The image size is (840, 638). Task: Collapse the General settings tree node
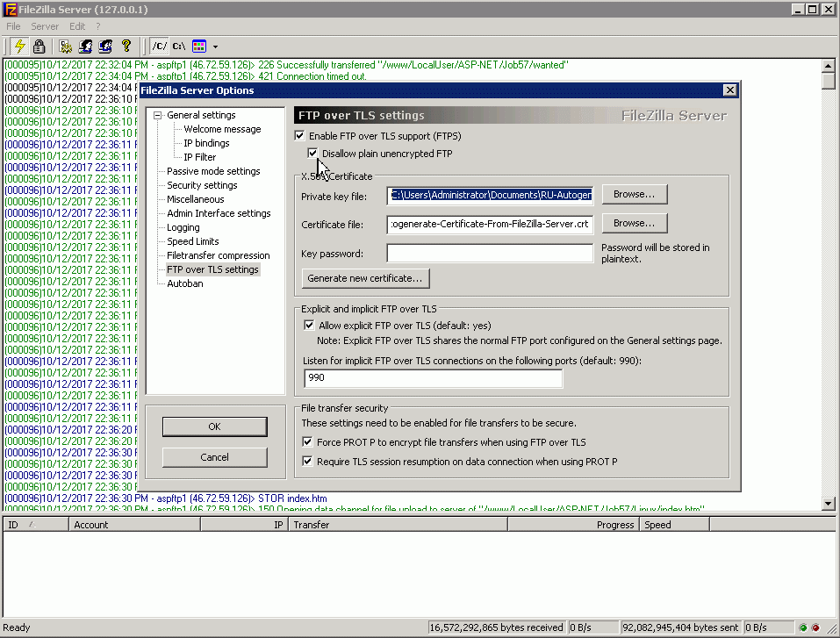157,115
